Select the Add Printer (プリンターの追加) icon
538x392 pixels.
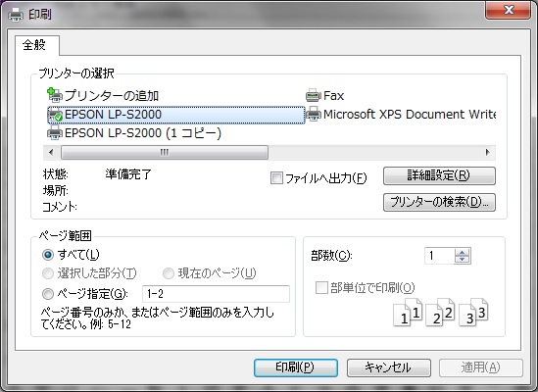(55, 95)
